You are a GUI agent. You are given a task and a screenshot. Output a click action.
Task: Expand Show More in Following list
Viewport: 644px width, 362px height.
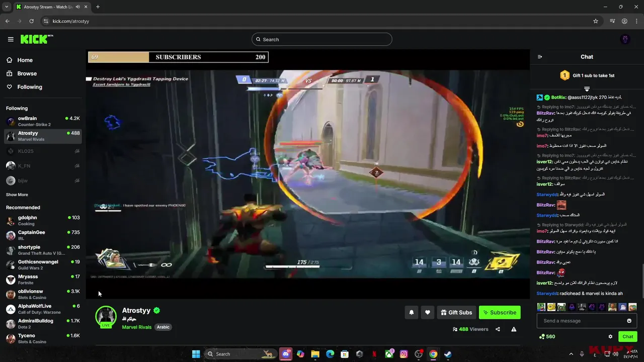(x=17, y=195)
